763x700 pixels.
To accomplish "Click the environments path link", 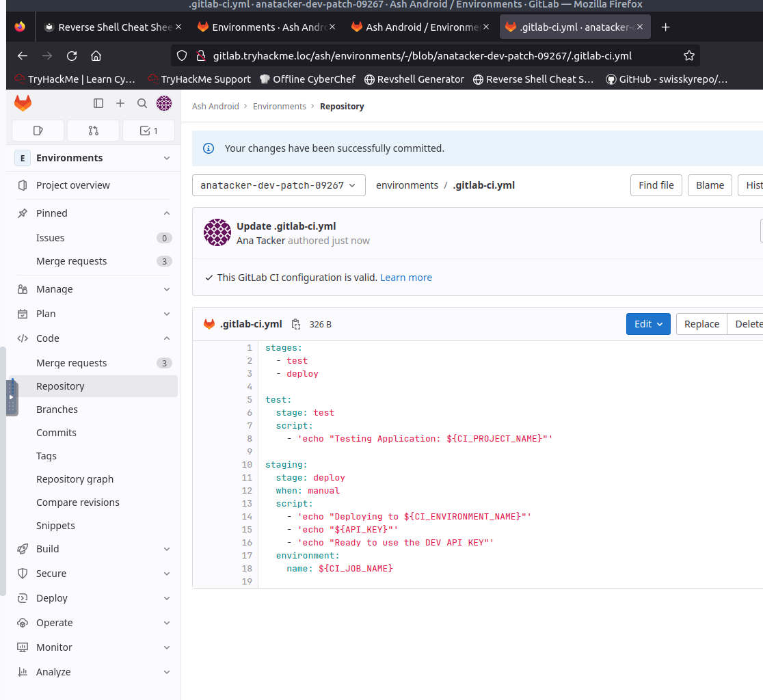I will [407, 185].
